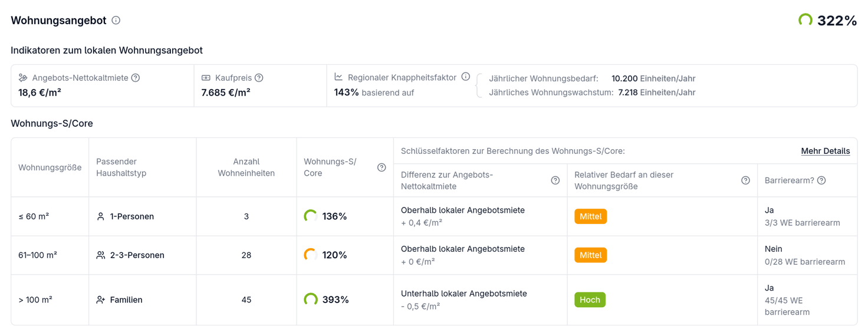The height and width of the screenshot is (336, 868).
Task: Click overall 322% score ring icon
Action: [805, 21]
